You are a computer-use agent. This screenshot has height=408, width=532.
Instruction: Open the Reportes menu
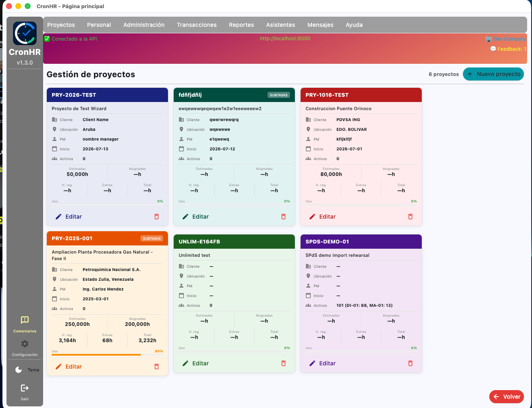point(242,25)
